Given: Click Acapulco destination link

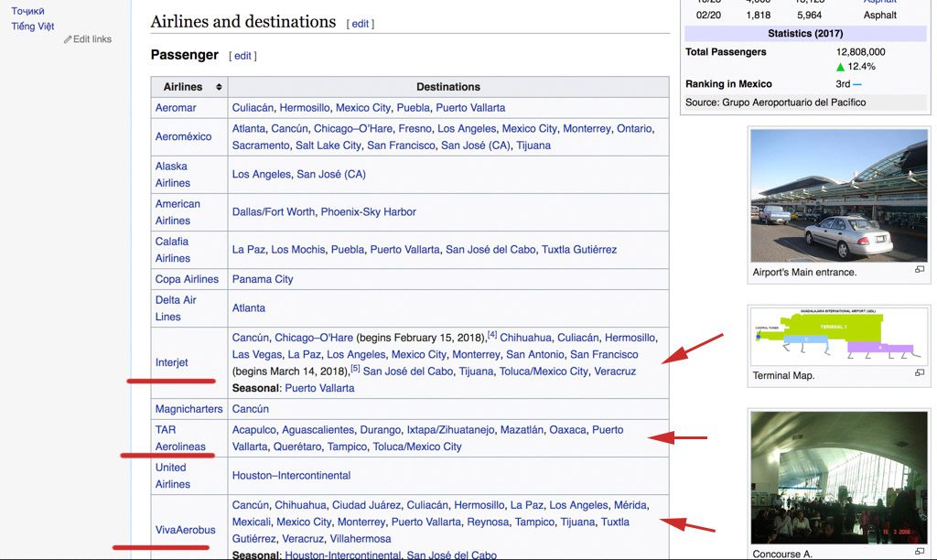Looking at the screenshot, I should (x=254, y=430).
